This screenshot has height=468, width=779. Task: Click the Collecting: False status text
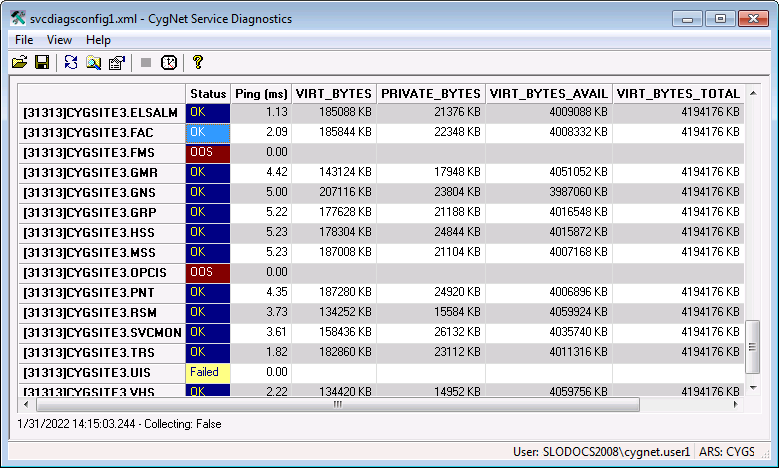(183, 424)
